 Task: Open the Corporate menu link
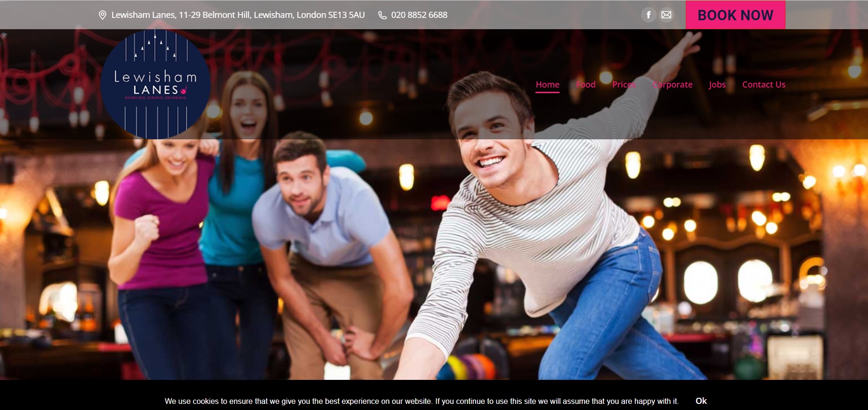pos(672,85)
